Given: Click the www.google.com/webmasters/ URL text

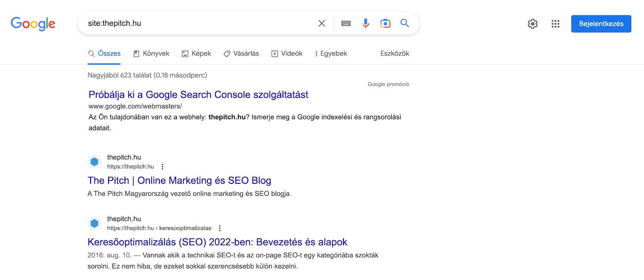Looking at the screenshot, I should [135, 106].
